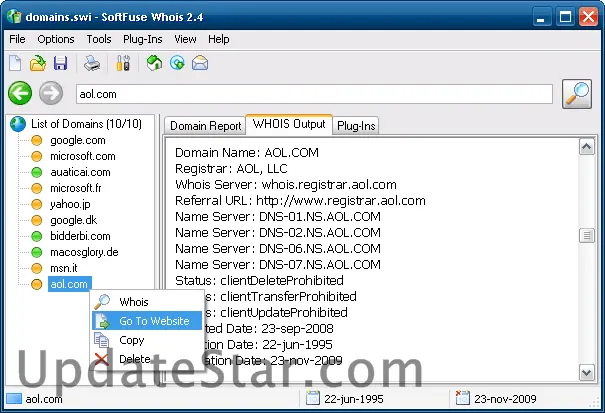Screen dimensions: 605x413
Task: Click the Print icon
Action: [91, 64]
